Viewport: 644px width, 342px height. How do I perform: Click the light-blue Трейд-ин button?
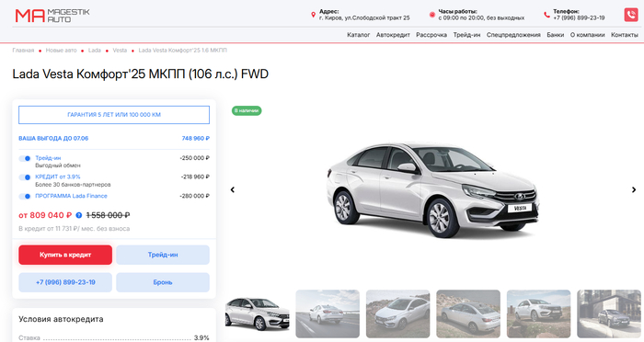point(163,255)
